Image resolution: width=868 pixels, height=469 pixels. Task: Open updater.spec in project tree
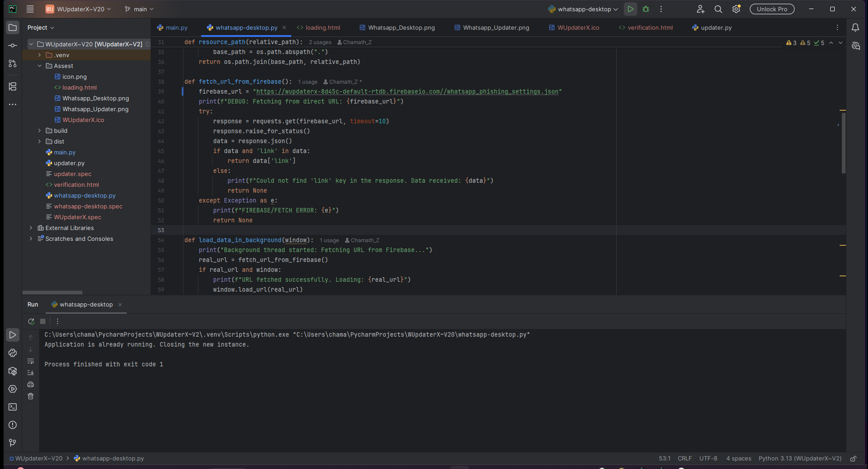coord(72,174)
